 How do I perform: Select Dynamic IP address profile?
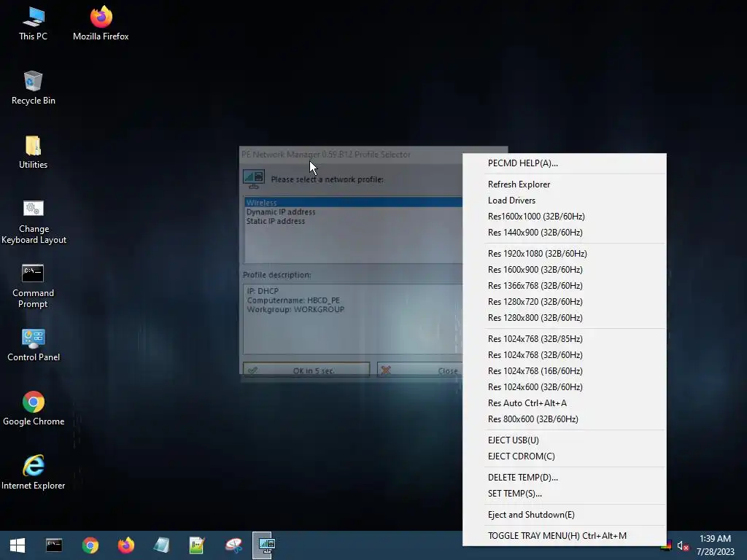(354, 212)
